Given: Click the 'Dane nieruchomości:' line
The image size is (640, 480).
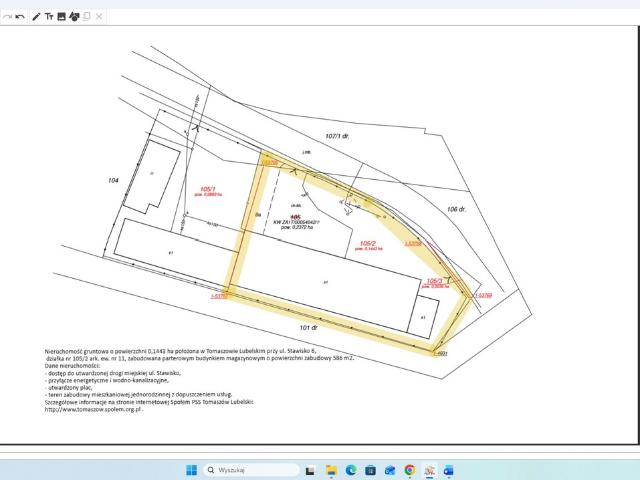Looking at the screenshot, I should click(x=72, y=366).
